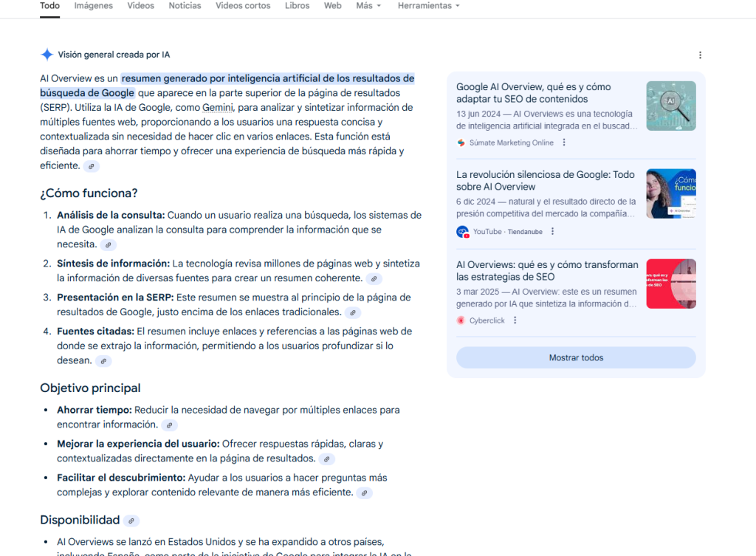Click the Súmate Marketing Online favicon
This screenshot has height=556, width=756.
[461, 143]
